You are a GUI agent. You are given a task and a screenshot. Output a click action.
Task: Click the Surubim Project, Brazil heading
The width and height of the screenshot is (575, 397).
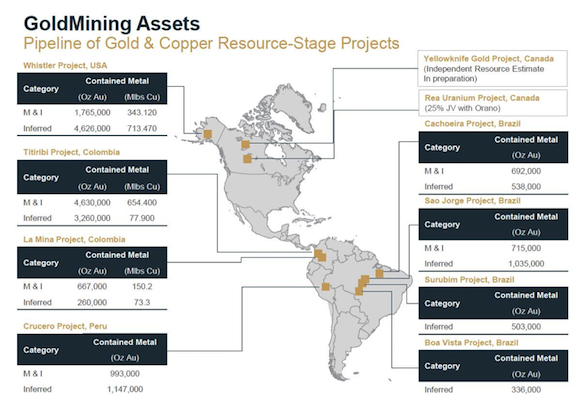pyautogui.click(x=469, y=280)
